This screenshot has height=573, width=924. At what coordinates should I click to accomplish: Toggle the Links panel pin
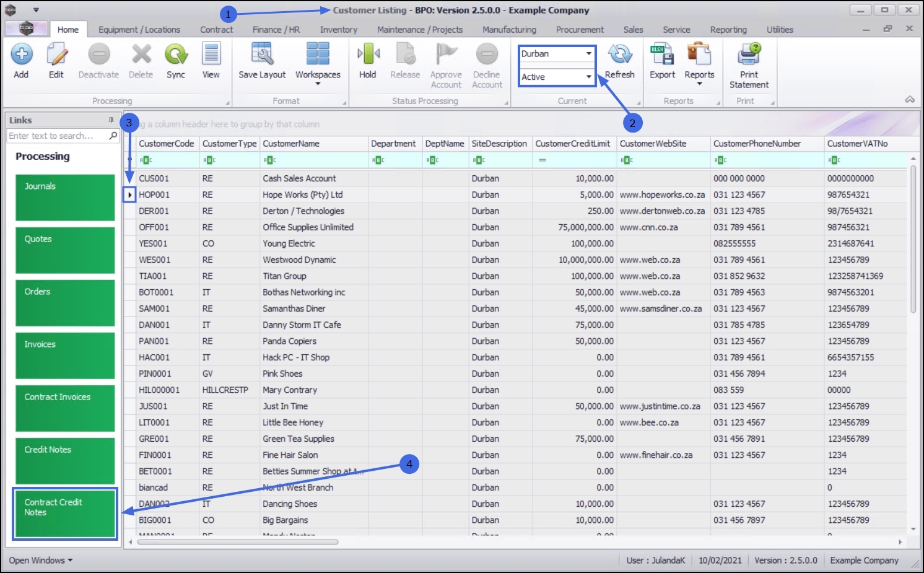click(111, 120)
